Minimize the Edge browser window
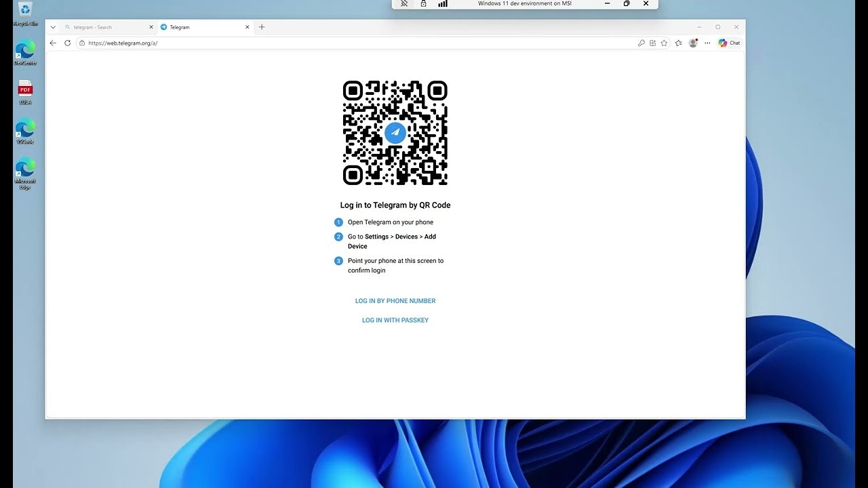 click(x=699, y=27)
